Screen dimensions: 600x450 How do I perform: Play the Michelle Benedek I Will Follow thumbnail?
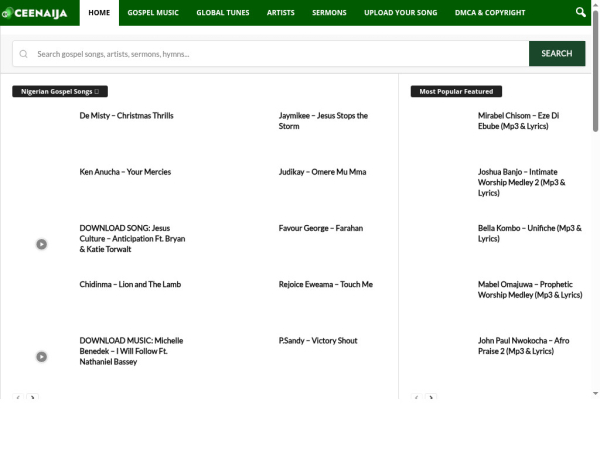point(42,357)
